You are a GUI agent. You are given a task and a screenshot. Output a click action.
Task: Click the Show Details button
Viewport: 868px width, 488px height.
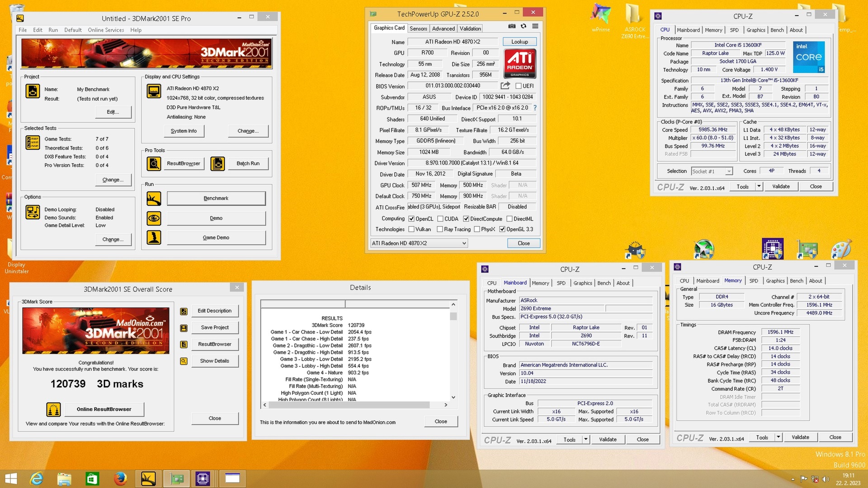(x=214, y=361)
